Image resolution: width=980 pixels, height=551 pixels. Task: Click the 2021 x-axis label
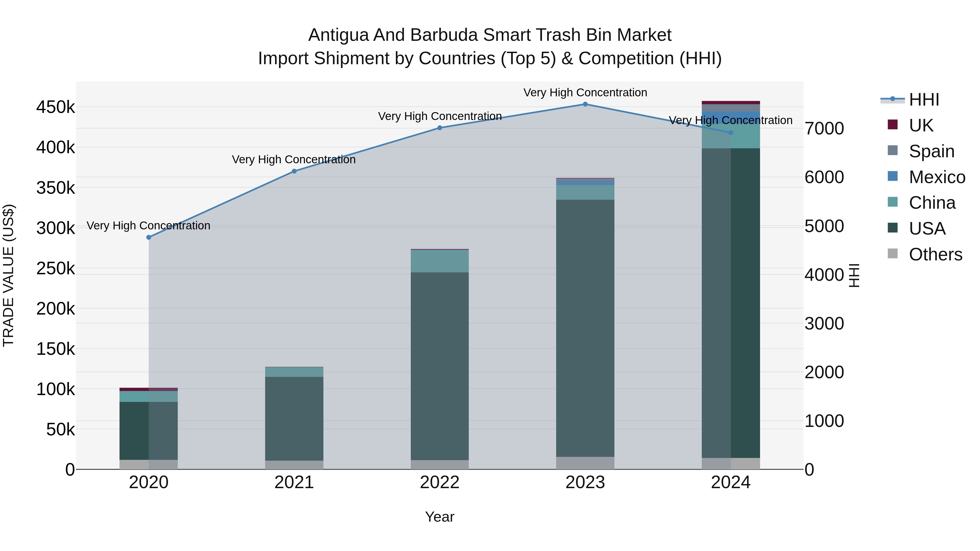(x=294, y=482)
